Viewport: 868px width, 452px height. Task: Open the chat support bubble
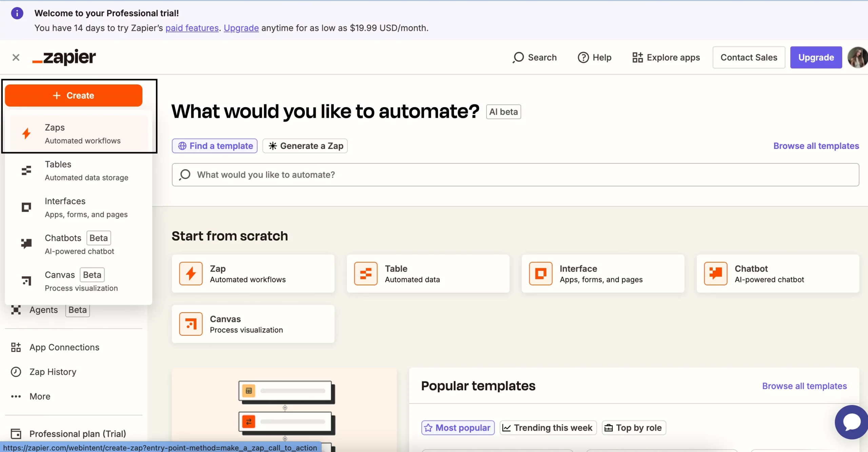click(x=851, y=422)
